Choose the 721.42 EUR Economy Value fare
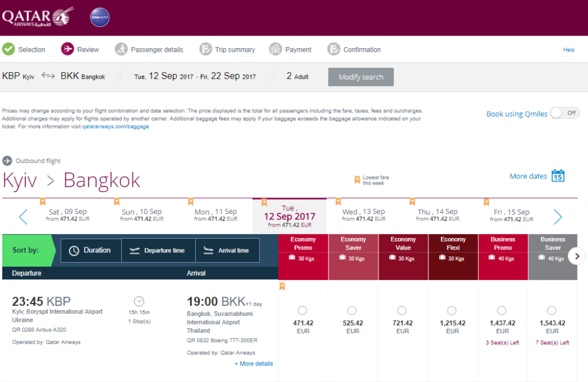 click(402, 310)
